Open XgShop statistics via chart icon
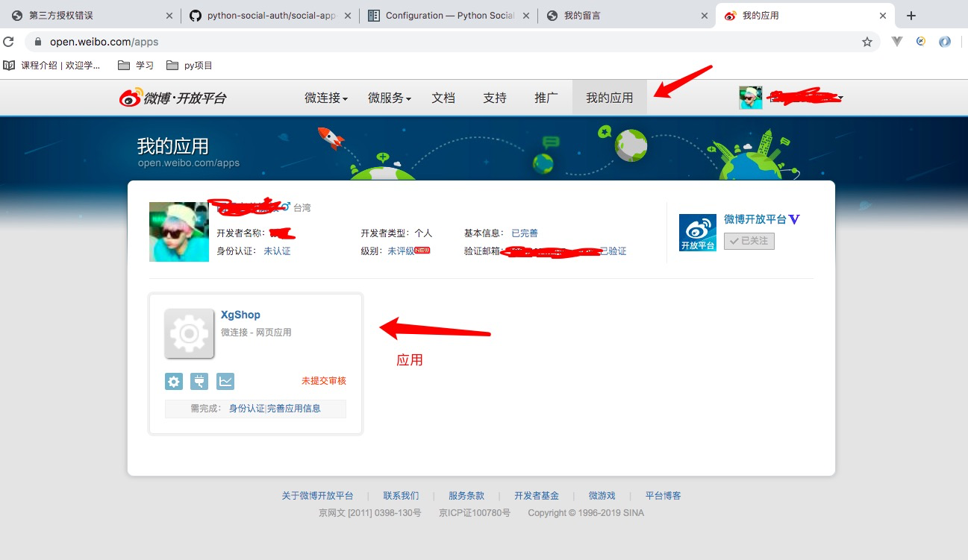The width and height of the screenshot is (968, 560). 224,381
